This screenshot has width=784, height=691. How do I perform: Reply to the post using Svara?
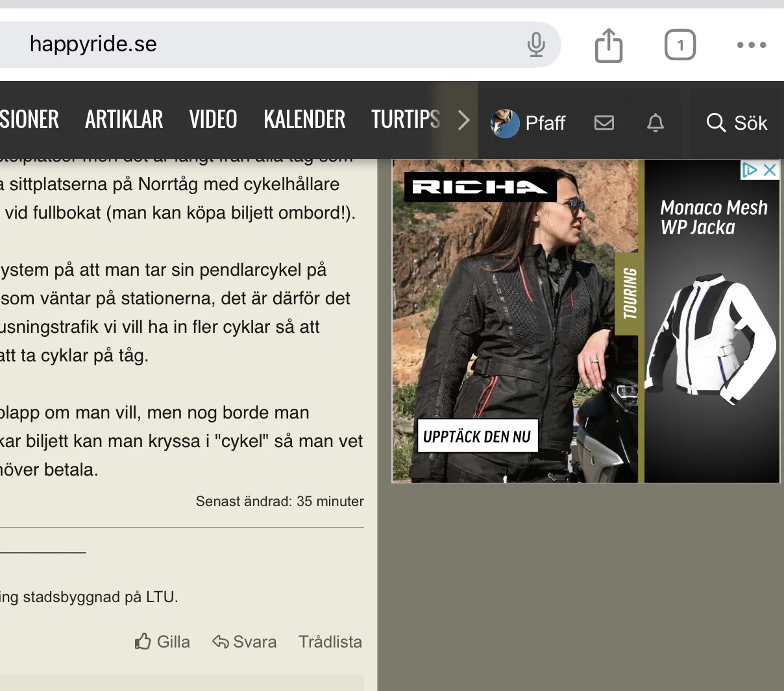click(244, 642)
